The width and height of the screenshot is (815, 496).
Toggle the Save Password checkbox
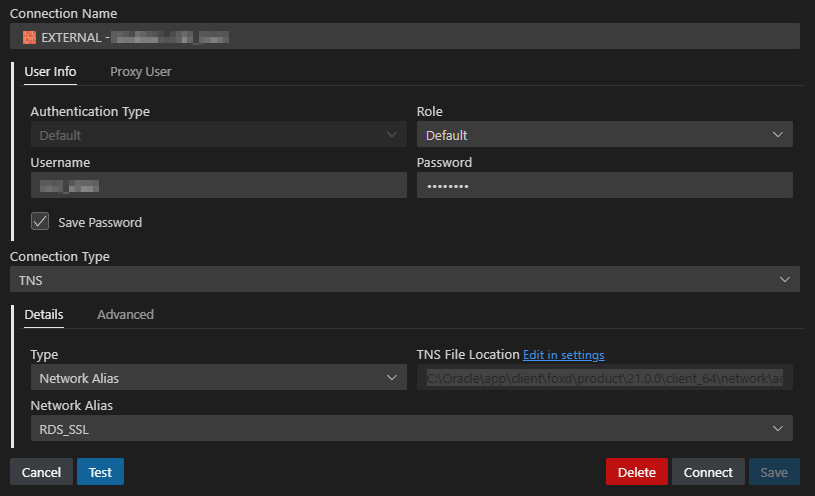point(41,222)
